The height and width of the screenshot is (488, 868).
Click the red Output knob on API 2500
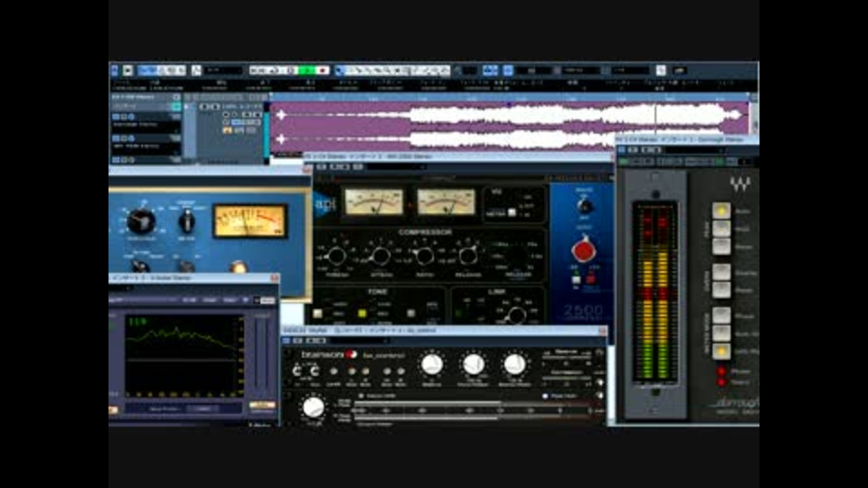583,250
